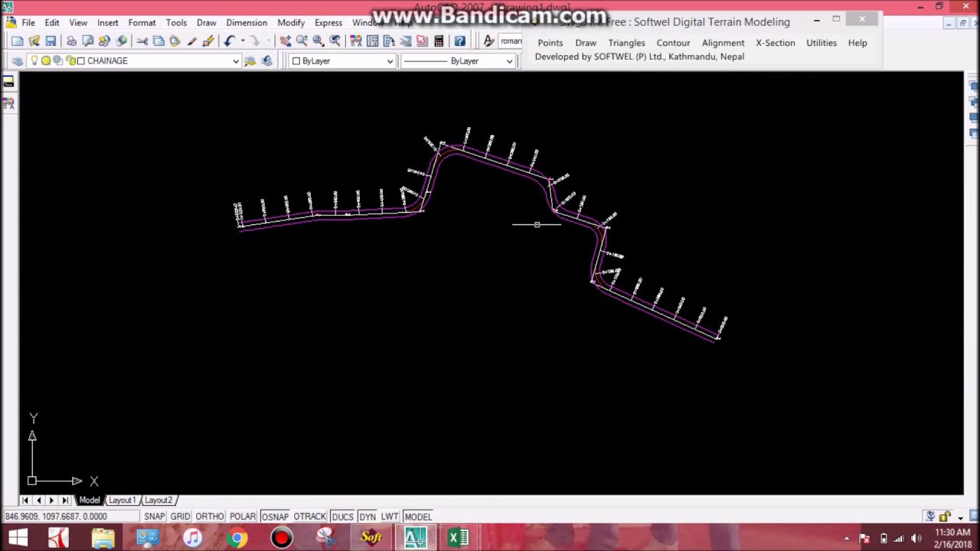This screenshot has width=980, height=551.
Task: Open Softwel X-Section menu
Action: (776, 43)
